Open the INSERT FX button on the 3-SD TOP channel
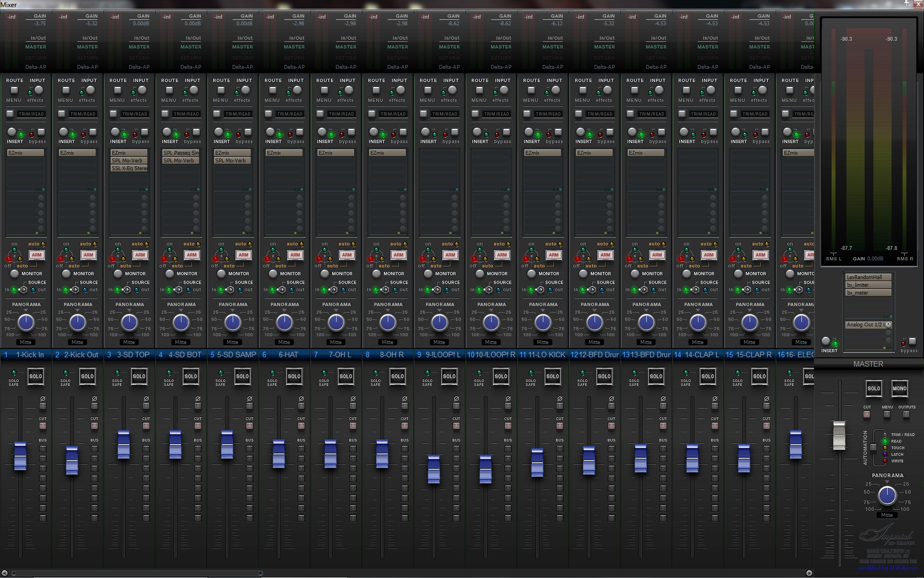This screenshot has width=924, height=578. tap(115, 132)
